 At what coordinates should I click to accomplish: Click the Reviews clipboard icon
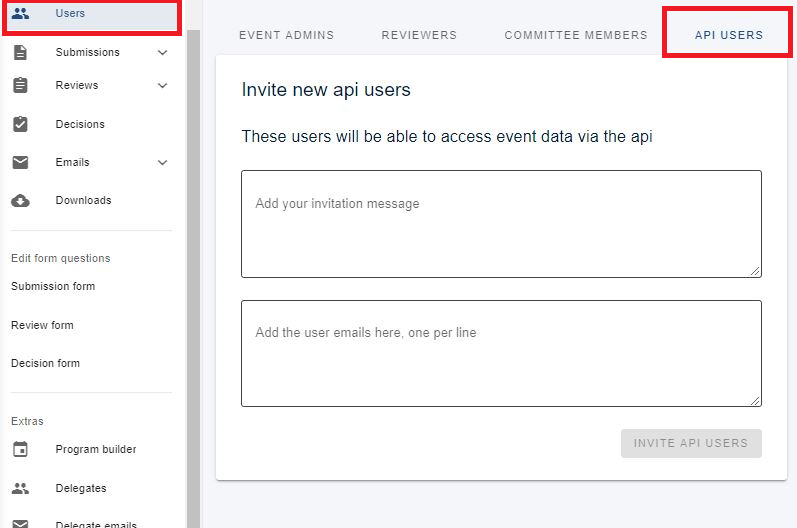point(20,85)
